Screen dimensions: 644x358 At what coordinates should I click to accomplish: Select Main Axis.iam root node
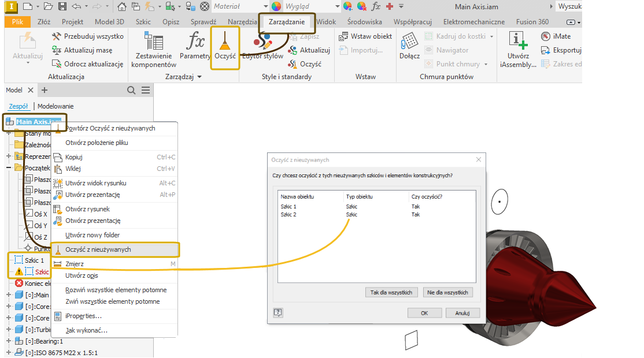point(38,122)
